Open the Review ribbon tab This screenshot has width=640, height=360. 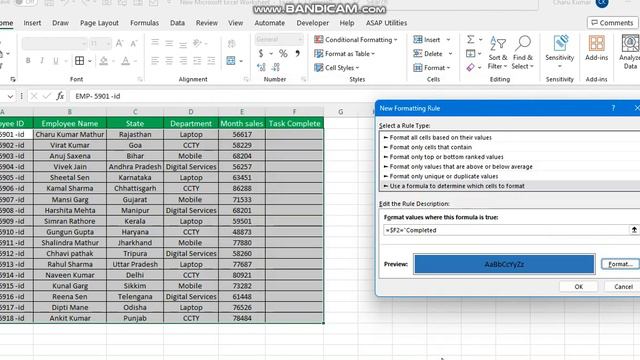[x=207, y=23]
